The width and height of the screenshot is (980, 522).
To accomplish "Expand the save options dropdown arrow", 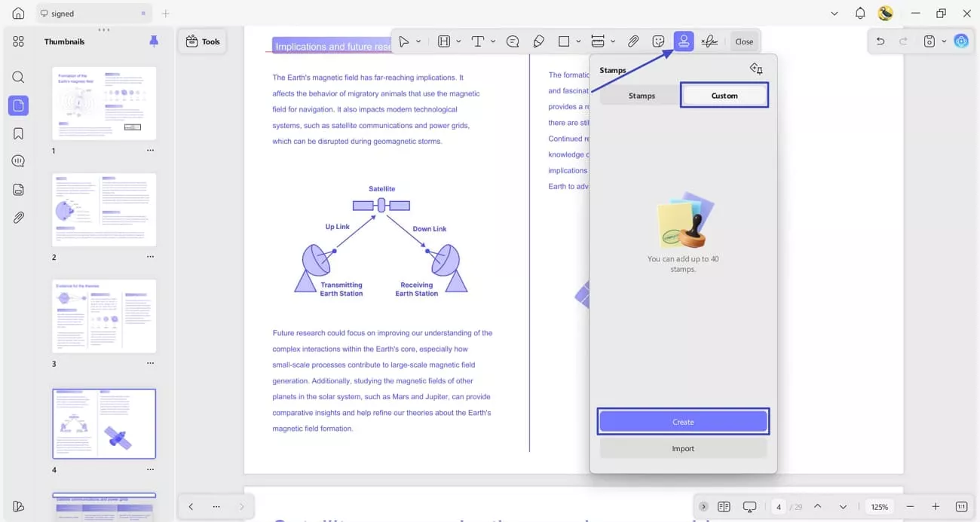I will tap(944, 41).
